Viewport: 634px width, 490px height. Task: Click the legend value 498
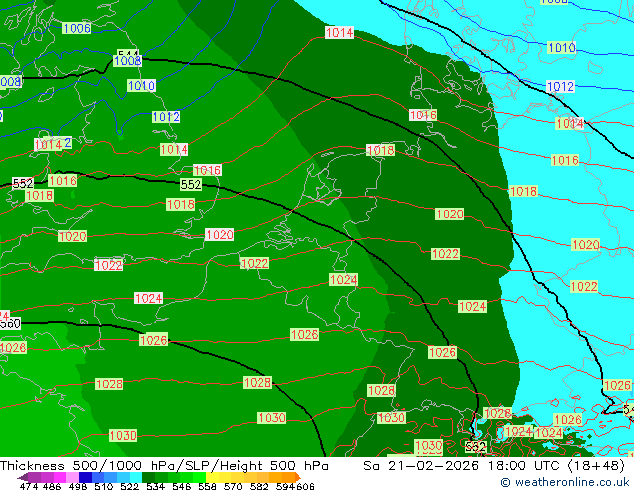(78, 486)
